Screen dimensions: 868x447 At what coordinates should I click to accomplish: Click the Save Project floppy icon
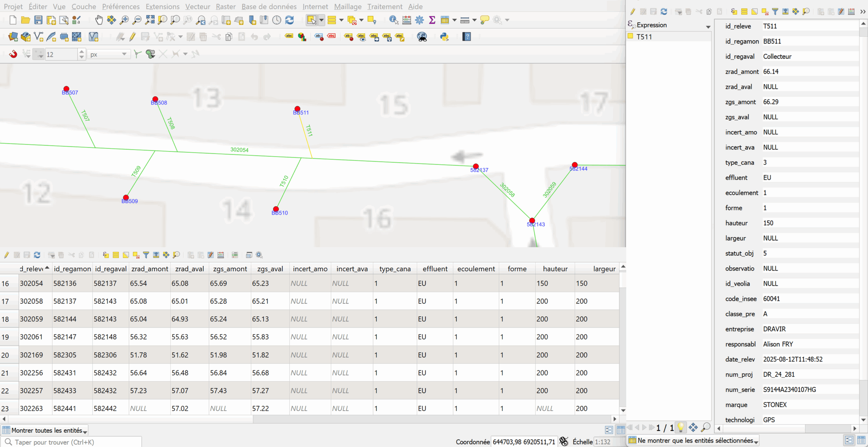click(x=38, y=20)
